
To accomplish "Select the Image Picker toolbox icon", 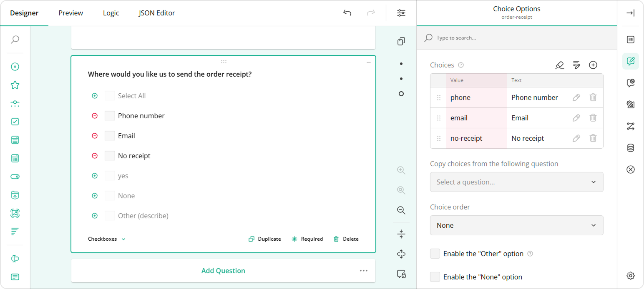I will click(x=15, y=213).
